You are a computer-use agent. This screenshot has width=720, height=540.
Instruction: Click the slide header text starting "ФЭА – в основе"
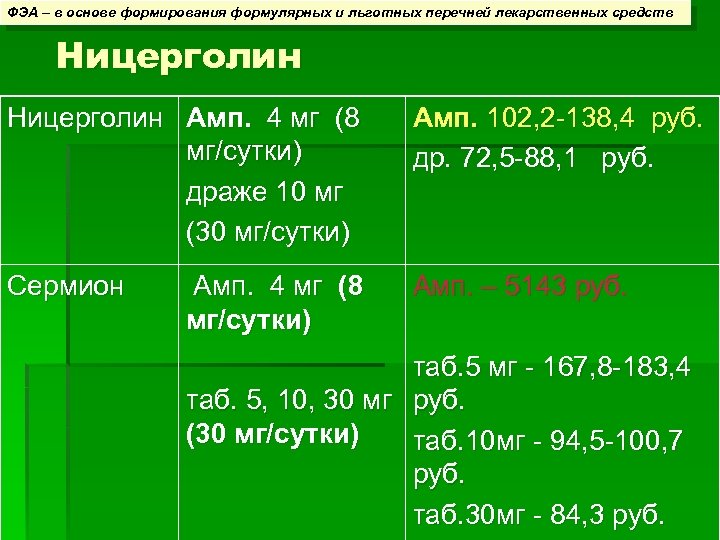pyautogui.click(x=340, y=12)
